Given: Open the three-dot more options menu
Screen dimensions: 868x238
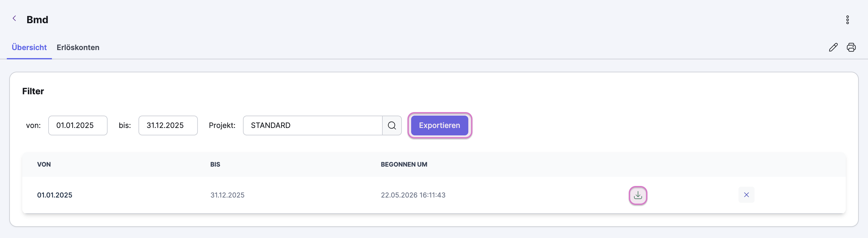Looking at the screenshot, I should pyautogui.click(x=848, y=20).
